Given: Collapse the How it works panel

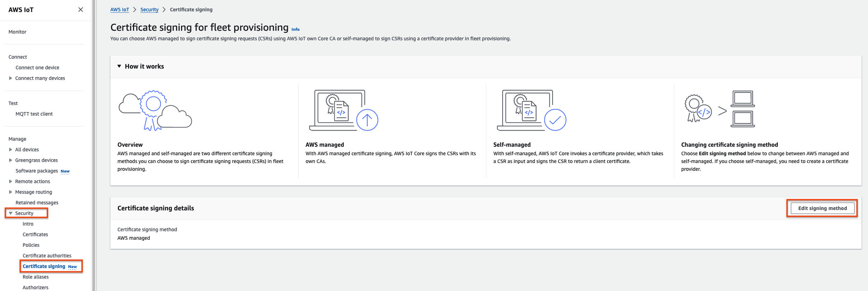Looking at the screenshot, I should 119,66.
